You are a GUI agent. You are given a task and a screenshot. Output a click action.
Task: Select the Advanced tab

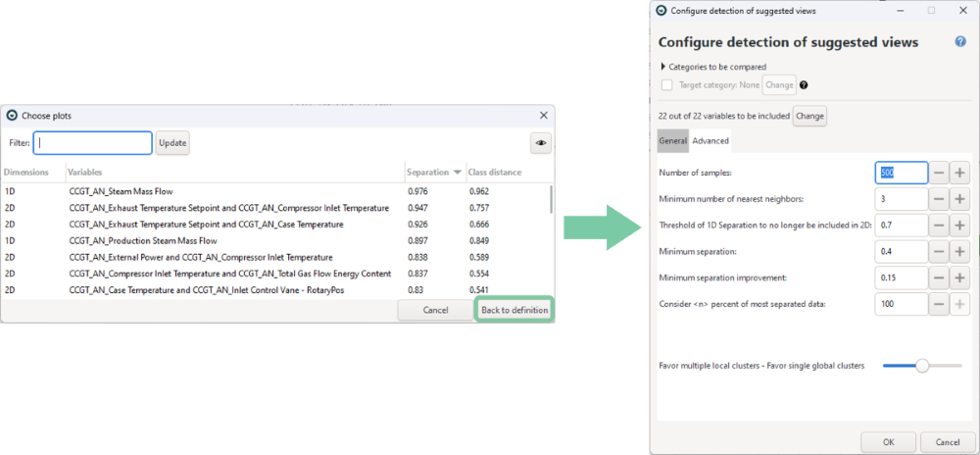(x=710, y=141)
